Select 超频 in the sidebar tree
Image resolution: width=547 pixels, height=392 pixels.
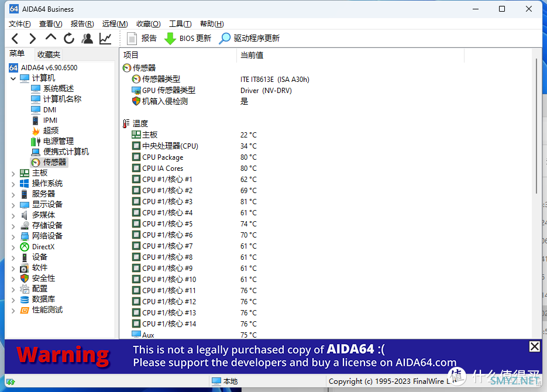click(50, 130)
